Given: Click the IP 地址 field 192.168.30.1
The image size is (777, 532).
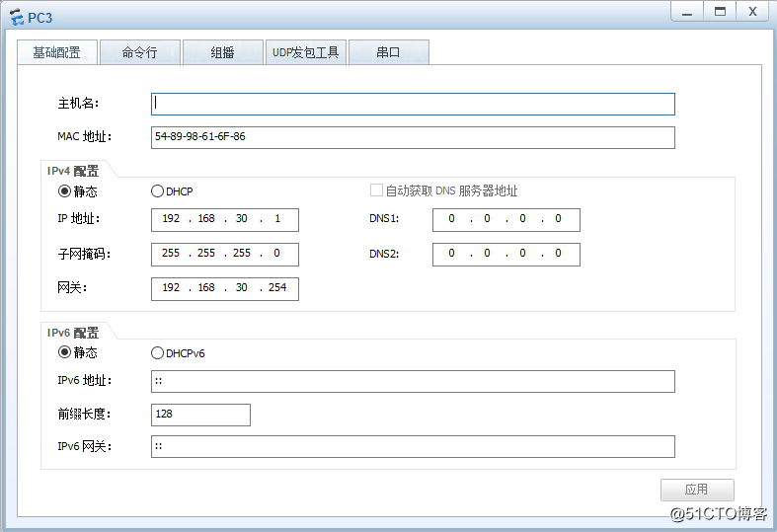Looking at the screenshot, I should point(225,219).
